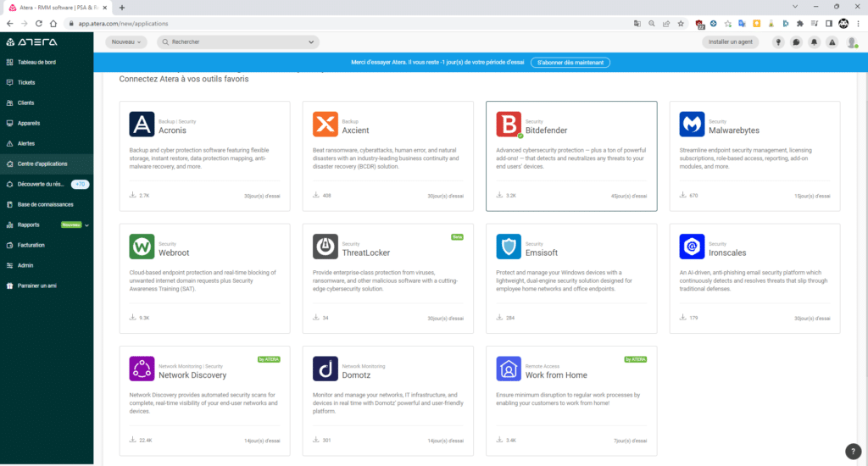The image size is (868, 466).
Task: Click the Beta badge on ThreatLocker
Action: (457, 237)
